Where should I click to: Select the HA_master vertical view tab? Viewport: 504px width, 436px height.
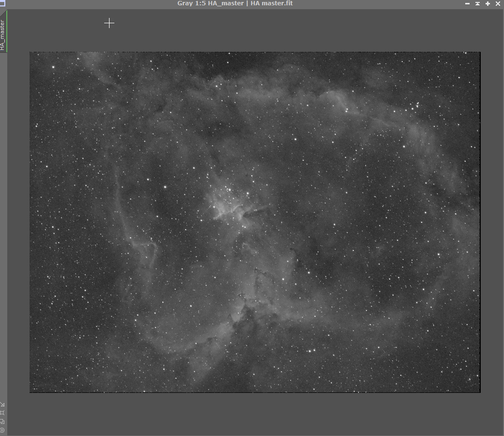coord(3,32)
